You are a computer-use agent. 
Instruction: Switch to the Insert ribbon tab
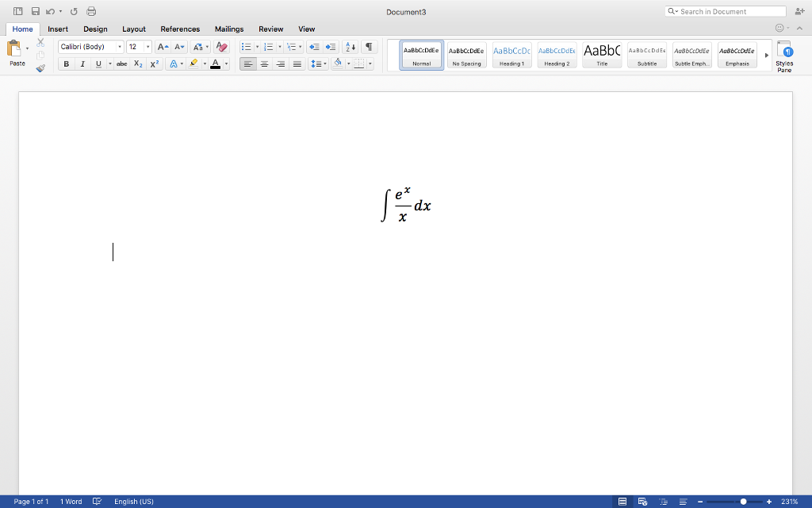pos(58,29)
